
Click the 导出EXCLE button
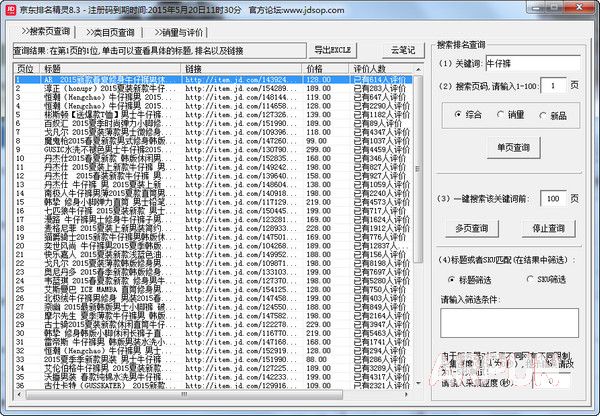pyautogui.click(x=332, y=50)
